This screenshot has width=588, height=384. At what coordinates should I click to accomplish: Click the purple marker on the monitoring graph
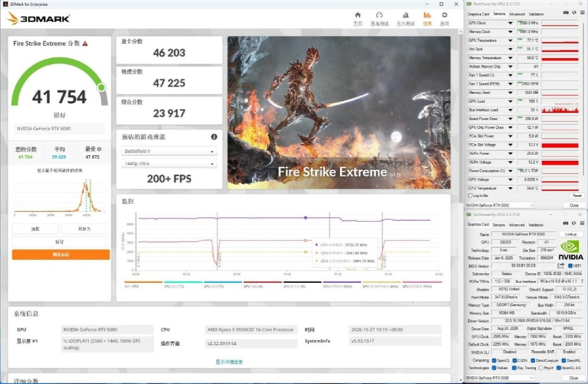pos(305,217)
